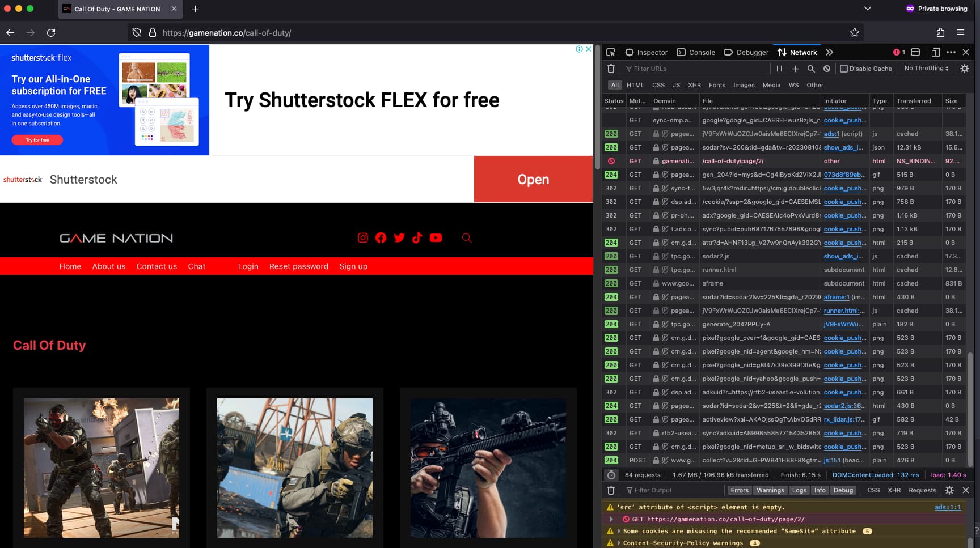Switch to the Console tab
Screen dimensions: 980x548
[x=696, y=52]
